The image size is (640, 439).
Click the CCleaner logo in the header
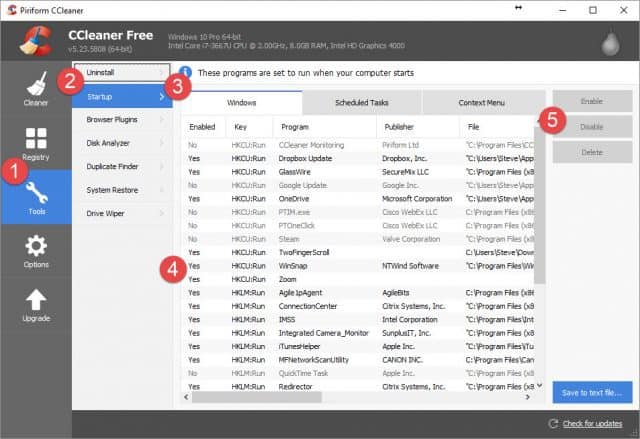(x=36, y=41)
